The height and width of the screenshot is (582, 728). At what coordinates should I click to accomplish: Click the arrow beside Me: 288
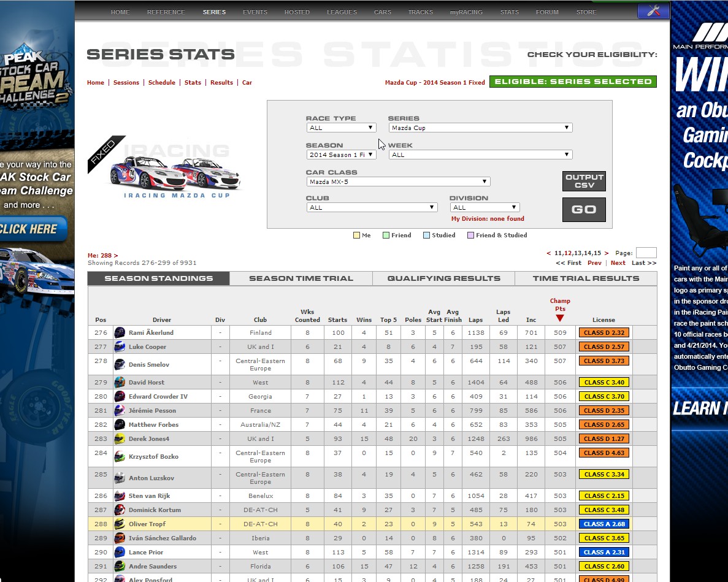[116, 256]
